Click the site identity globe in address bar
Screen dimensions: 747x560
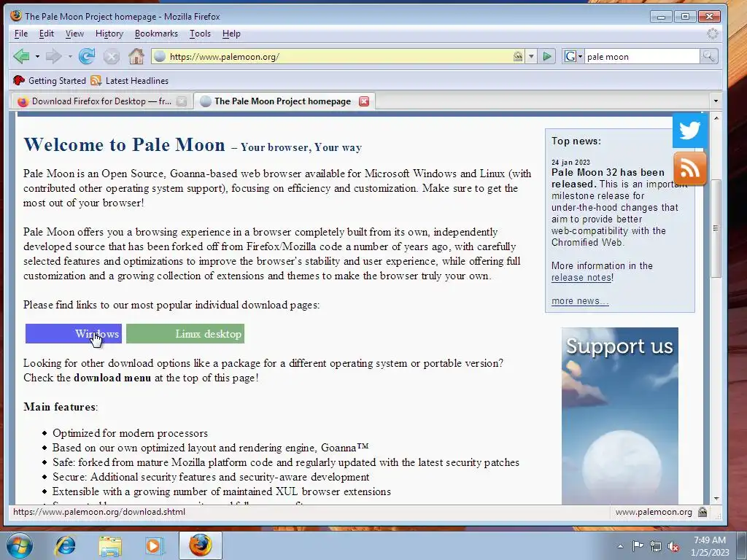160,57
